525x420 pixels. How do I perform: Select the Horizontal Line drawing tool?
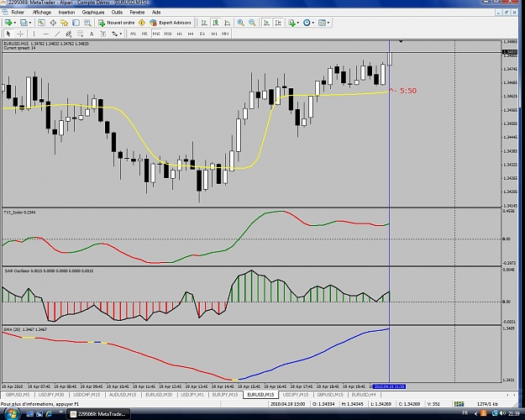(46, 34)
